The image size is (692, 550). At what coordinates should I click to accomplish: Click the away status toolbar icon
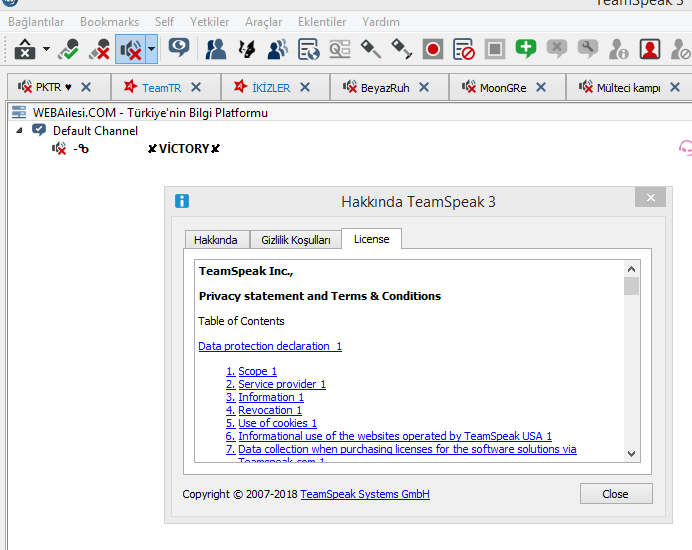pos(25,49)
